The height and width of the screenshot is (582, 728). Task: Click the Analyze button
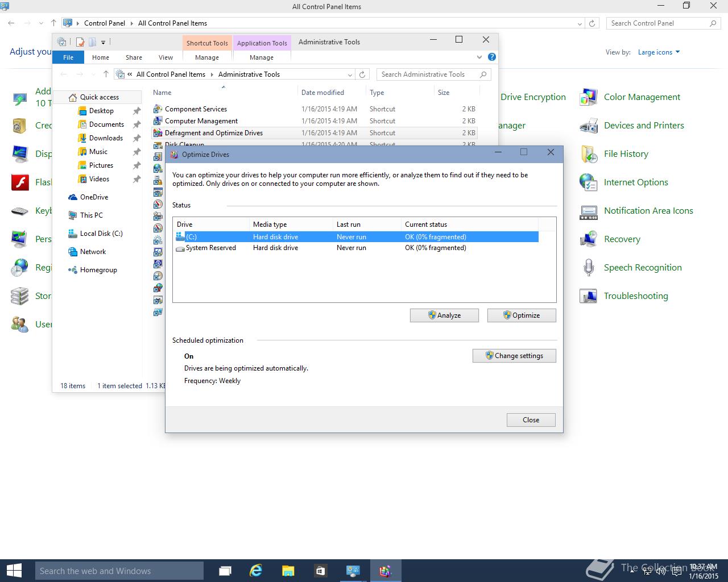444,315
